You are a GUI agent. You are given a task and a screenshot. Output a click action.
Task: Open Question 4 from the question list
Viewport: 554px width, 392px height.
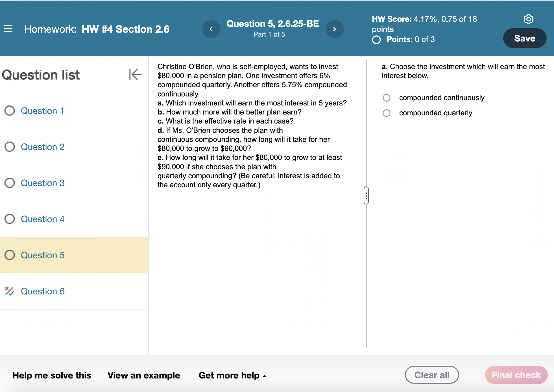point(43,219)
